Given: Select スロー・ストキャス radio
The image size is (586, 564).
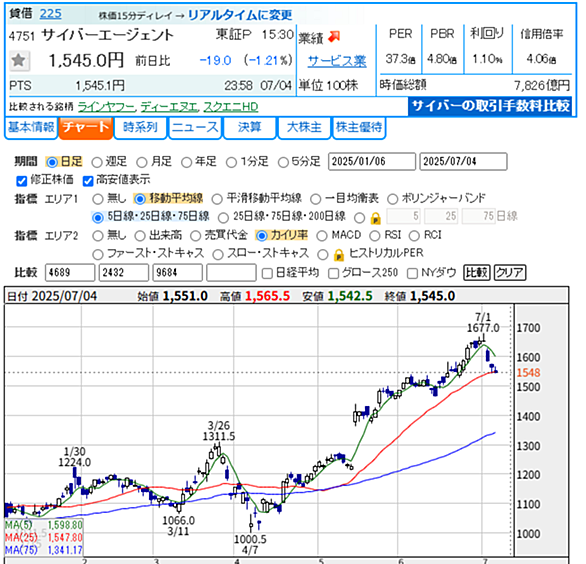Looking at the screenshot, I should (218, 255).
